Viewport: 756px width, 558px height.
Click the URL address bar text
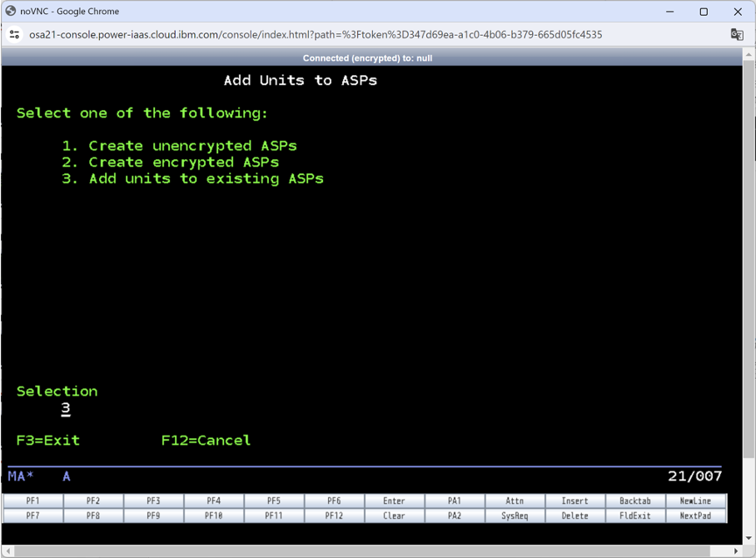click(316, 35)
